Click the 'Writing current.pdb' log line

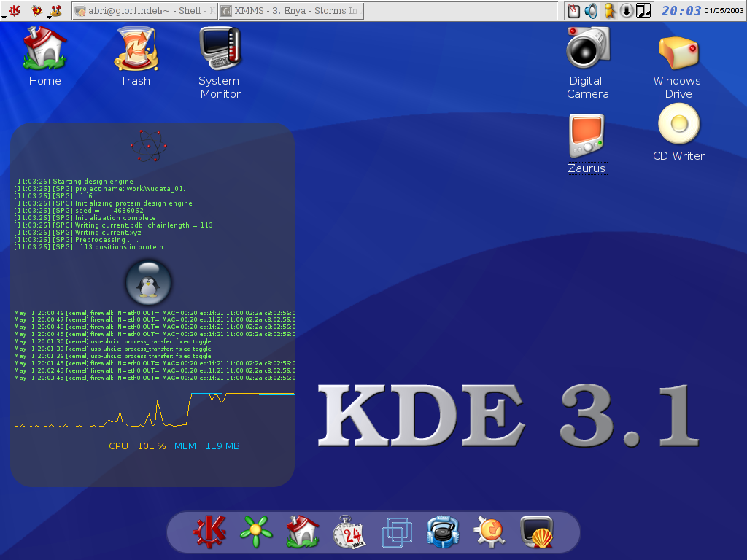113,225
